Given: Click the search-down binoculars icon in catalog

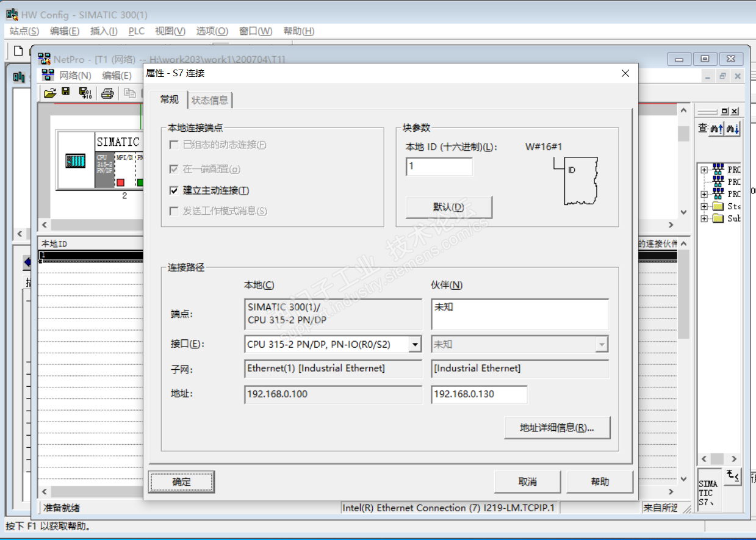Looking at the screenshot, I should coord(733,128).
